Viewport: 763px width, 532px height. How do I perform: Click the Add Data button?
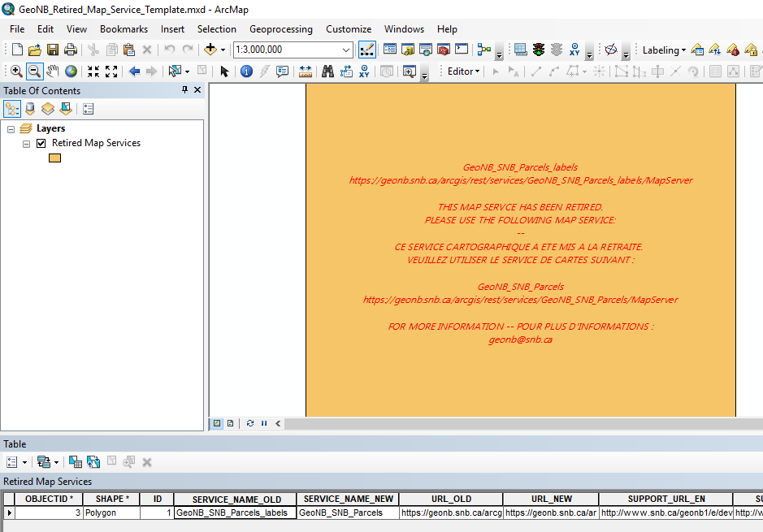[210, 49]
